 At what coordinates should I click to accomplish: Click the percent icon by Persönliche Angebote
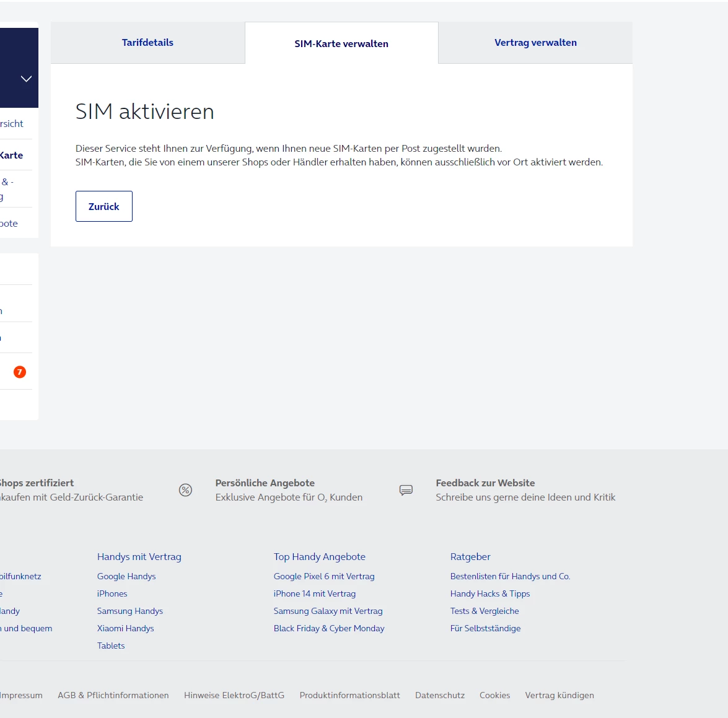pos(186,490)
